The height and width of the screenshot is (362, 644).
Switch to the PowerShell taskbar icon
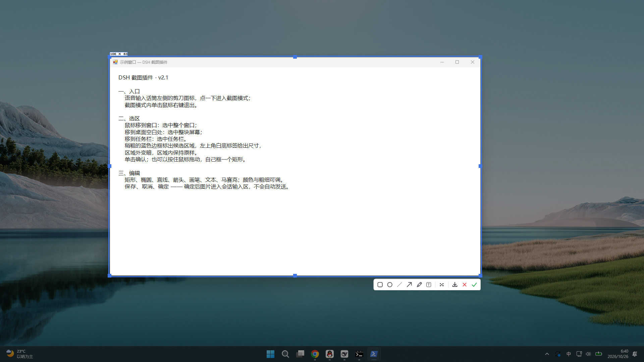coord(374,354)
